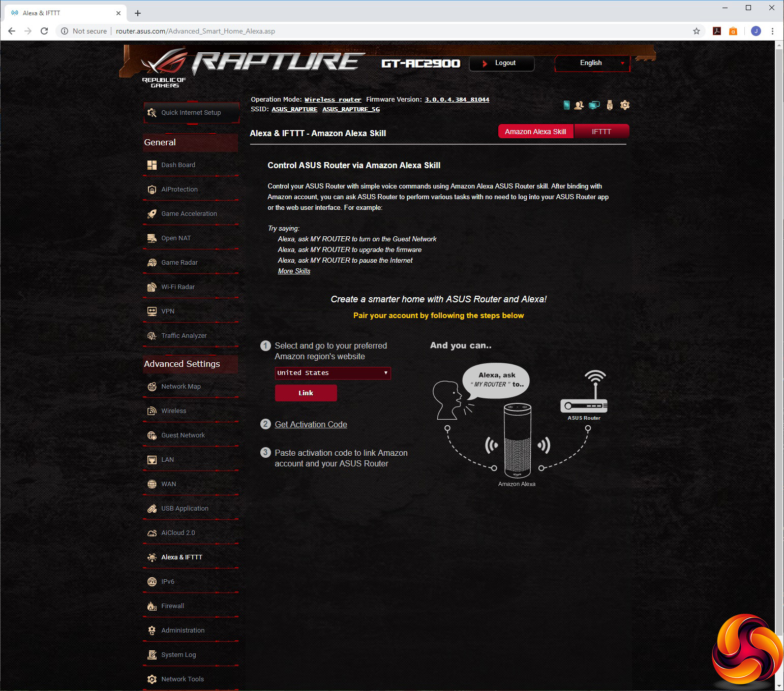Image resolution: width=784 pixels, height=691 pixels.
Task: Click the Logout button
Action: pyautogui.click(x=501, y=64)
